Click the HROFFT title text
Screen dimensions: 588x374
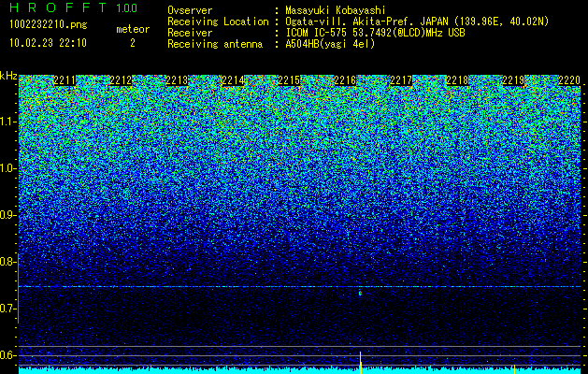[x=58, y=7]
